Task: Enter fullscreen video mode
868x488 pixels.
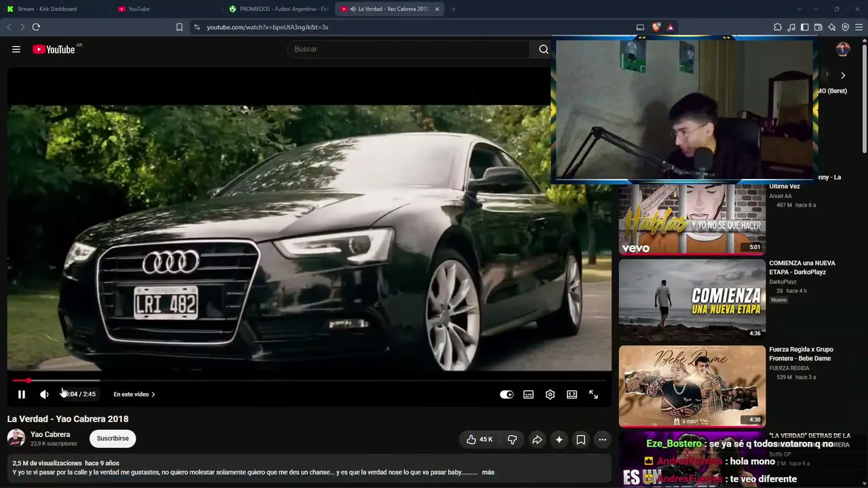Action: click(x=593, y=394)
